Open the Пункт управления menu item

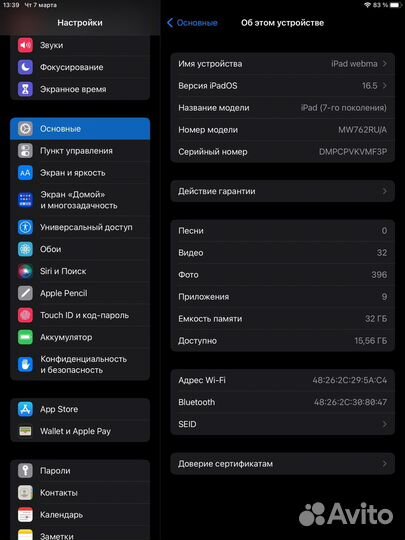click(80, 151)
